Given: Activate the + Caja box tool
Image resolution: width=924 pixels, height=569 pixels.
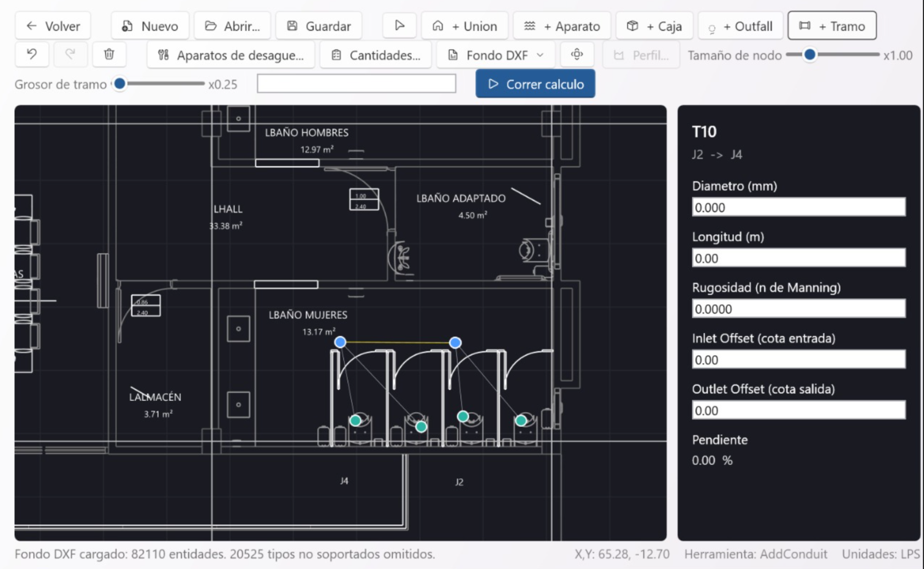Looking at the screenshot, I should (654, 26).
